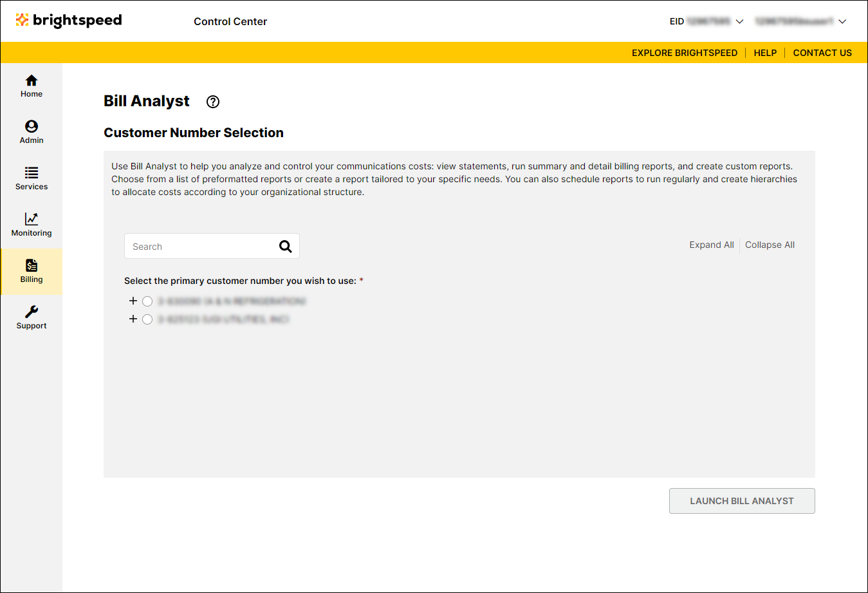Open the Contact Us menu link
This screenshot has height=593, width=868.
822,53
